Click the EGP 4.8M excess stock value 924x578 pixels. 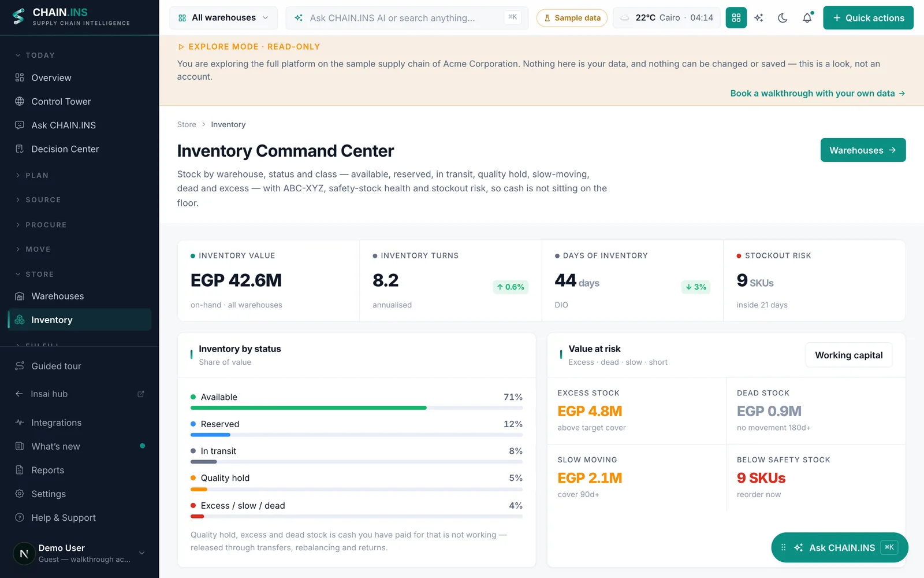tap(590, 411)
